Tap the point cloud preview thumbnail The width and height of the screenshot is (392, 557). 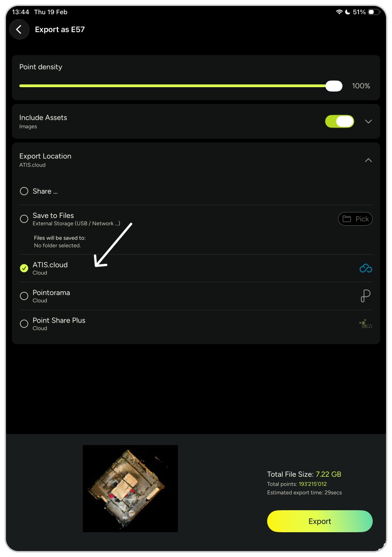[130, 489]
